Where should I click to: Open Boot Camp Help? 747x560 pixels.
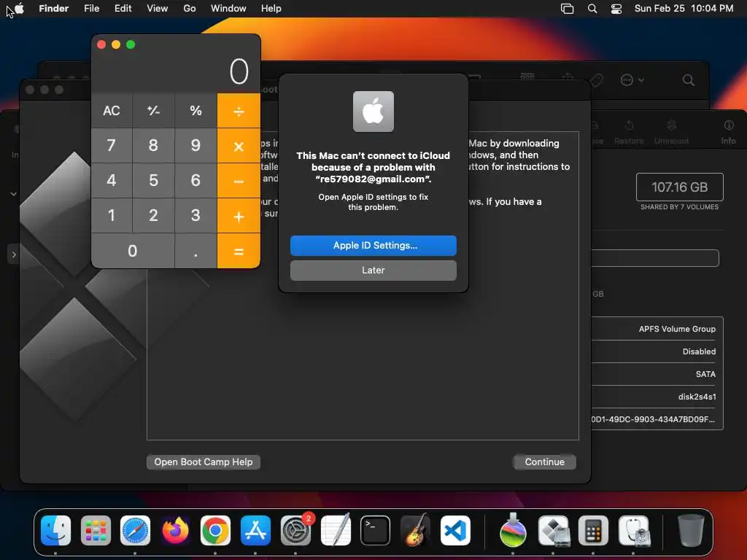pos(204,462)
